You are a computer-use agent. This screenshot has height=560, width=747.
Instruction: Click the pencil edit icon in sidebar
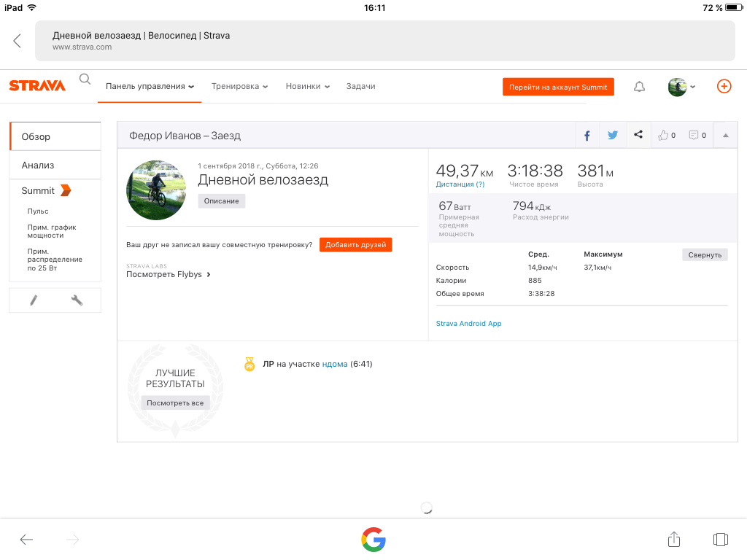pos(33,300)
